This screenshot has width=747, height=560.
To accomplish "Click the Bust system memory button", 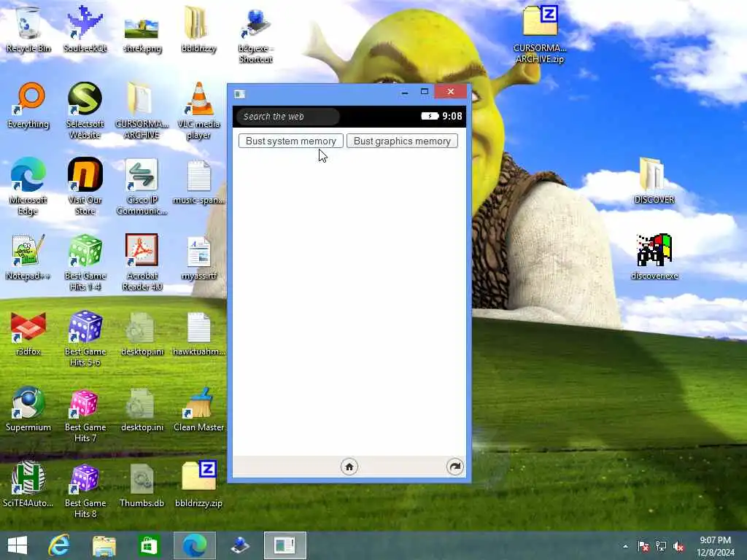I will click(x=290, y=141).
